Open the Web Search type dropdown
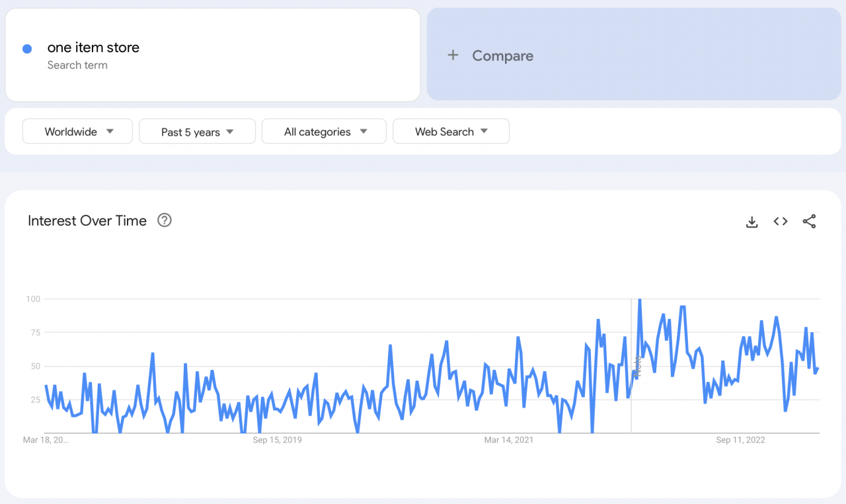This screenshot has width=846, height=504. pyautogui.click(x=451, y=131)
